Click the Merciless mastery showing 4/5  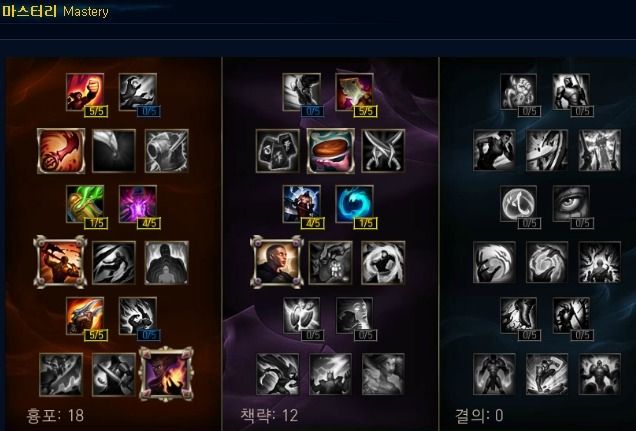pos(302,204)
